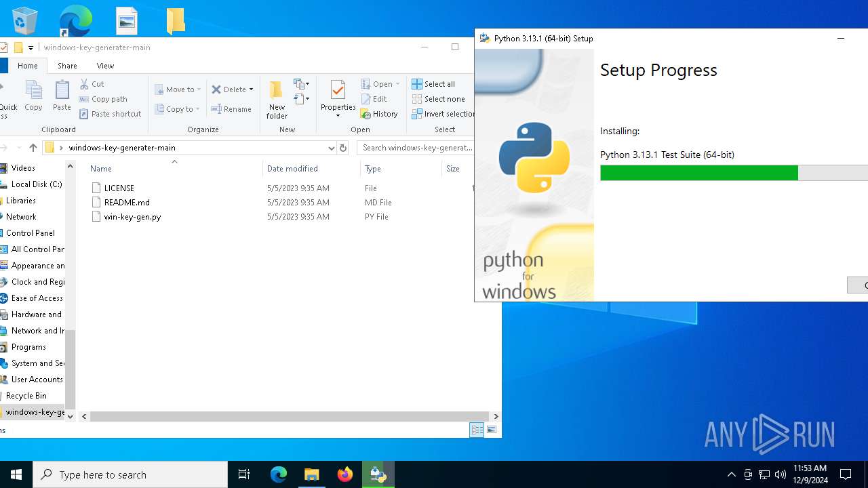Open the image file icon on desktop
The image size is (868, 488).
127,21
